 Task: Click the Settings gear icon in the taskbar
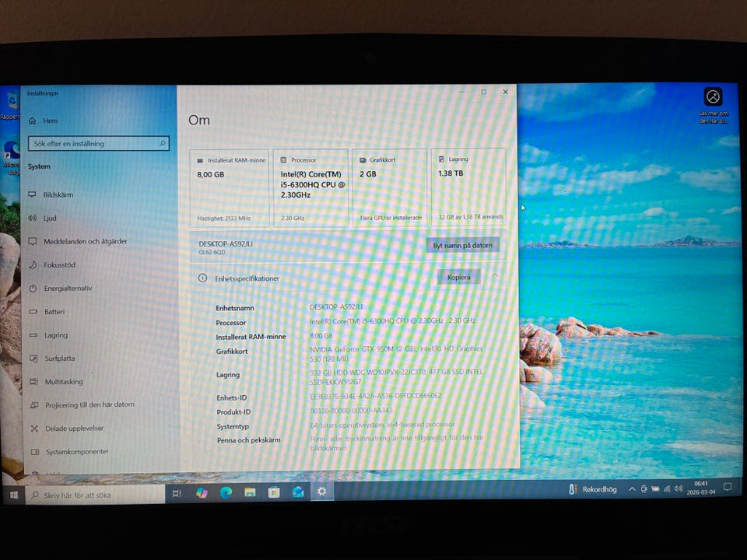pyautogui.click(x=322, y=491)
